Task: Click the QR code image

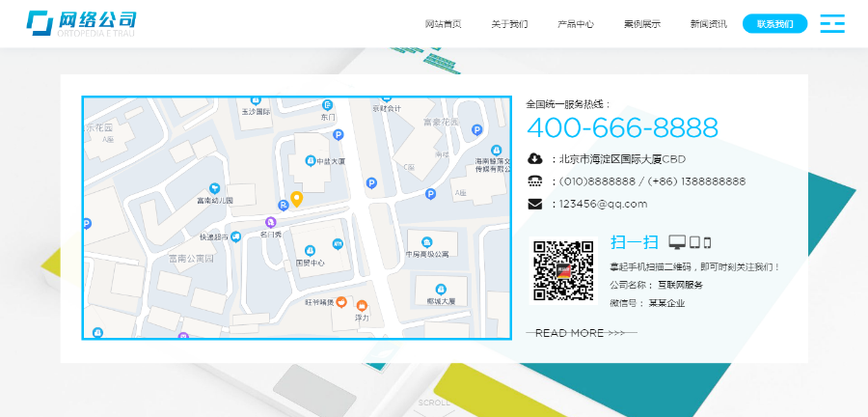Action: click(563, 270)
